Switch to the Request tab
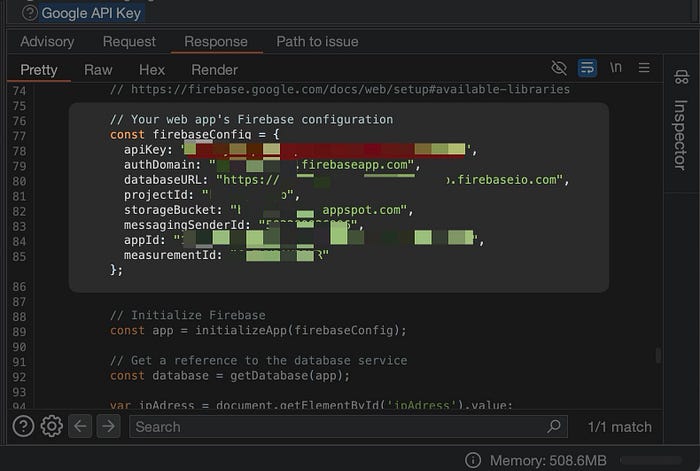The height and width of the screenshot is (471, 700). point(129,42)
